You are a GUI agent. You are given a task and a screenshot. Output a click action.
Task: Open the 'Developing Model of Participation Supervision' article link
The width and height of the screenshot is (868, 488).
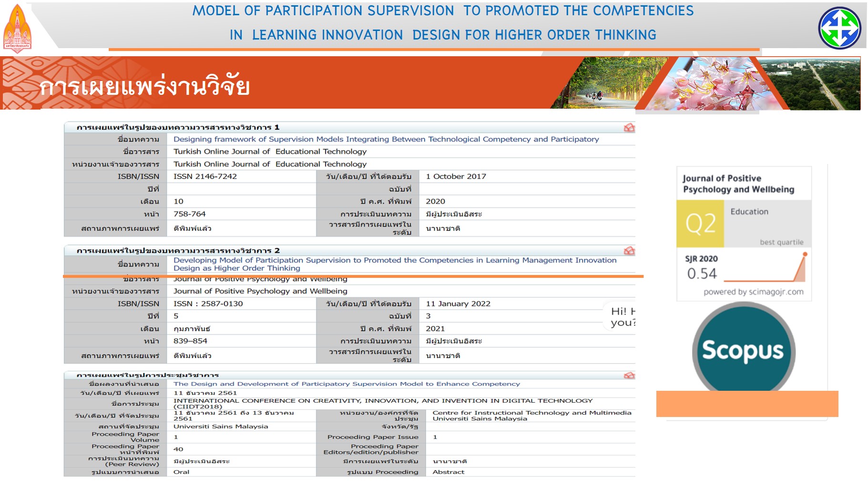(x=395, y=264)
